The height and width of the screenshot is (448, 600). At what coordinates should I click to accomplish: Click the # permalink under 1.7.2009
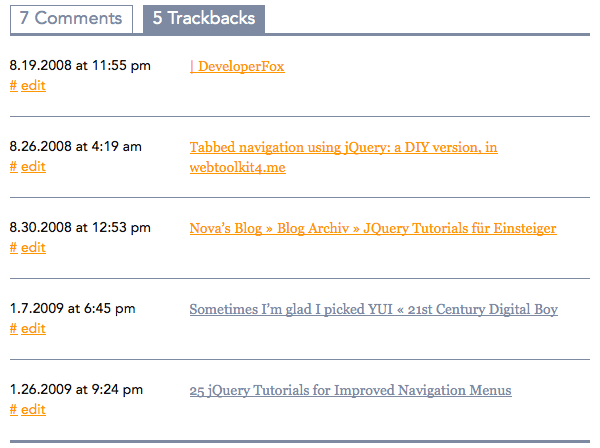tap(13, 329)
